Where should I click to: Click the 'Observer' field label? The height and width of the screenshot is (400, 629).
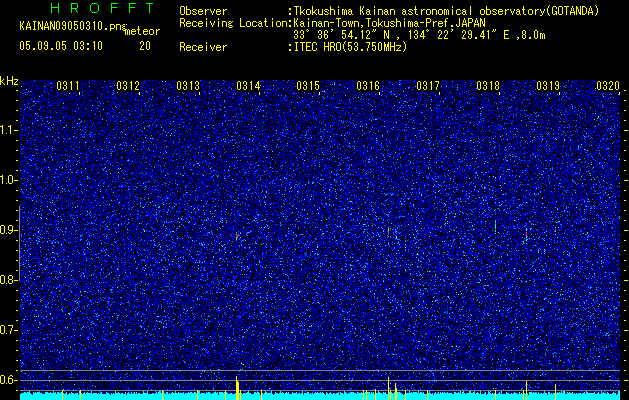tap(203, 11)
